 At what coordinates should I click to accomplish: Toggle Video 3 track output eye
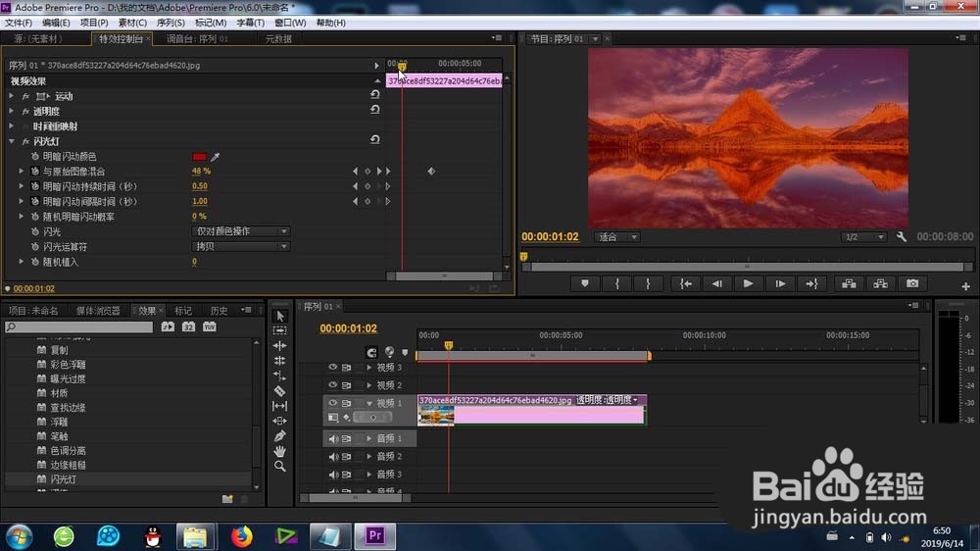(332, 367)
